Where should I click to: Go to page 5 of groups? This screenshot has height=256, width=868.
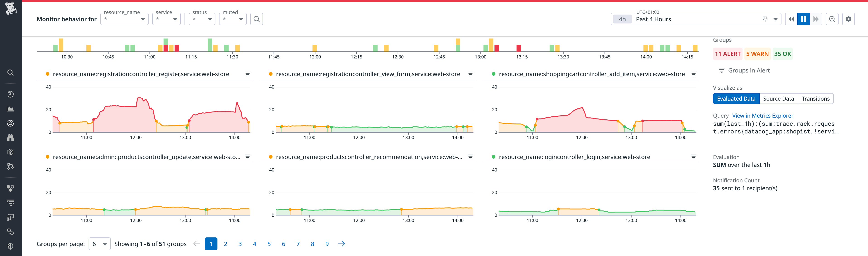click(x=269, y=244)
